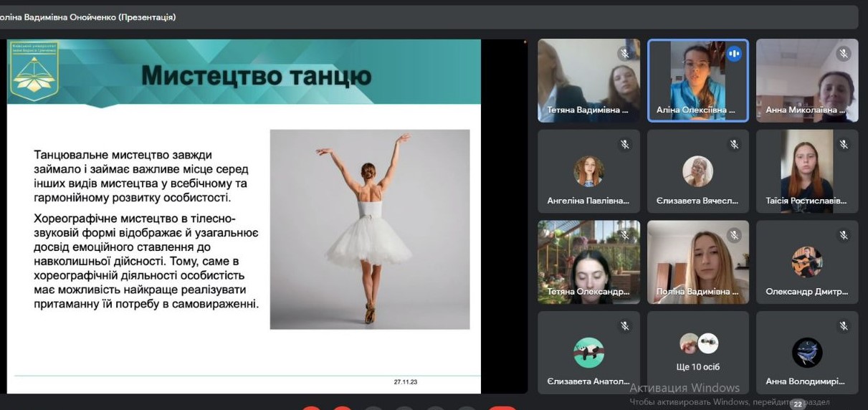Click Ангеліна Павлівна's round profile avatar

click(x=588, y=171)
